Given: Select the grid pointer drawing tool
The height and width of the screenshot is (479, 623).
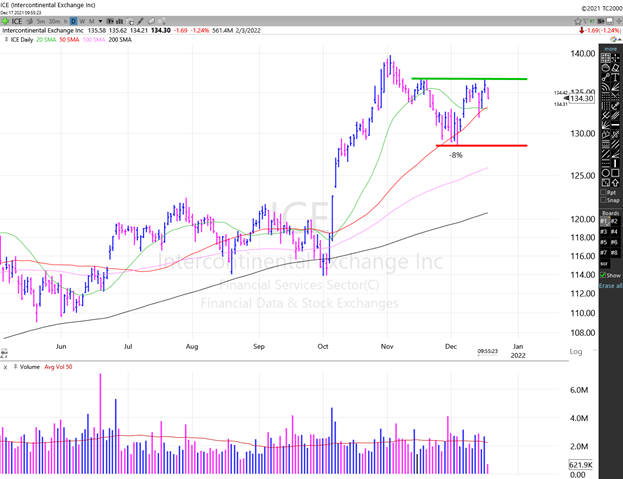Looking at the screenshot, I should 606,58.
